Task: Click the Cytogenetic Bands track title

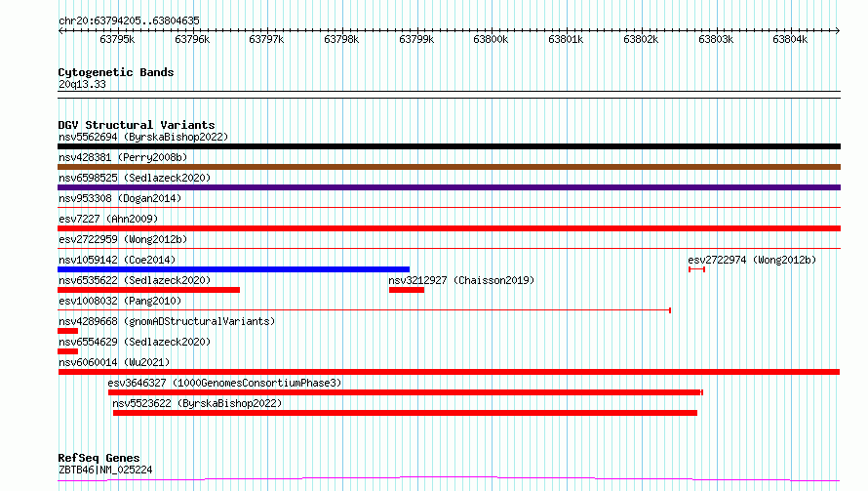Action: (x=116, y=72)
